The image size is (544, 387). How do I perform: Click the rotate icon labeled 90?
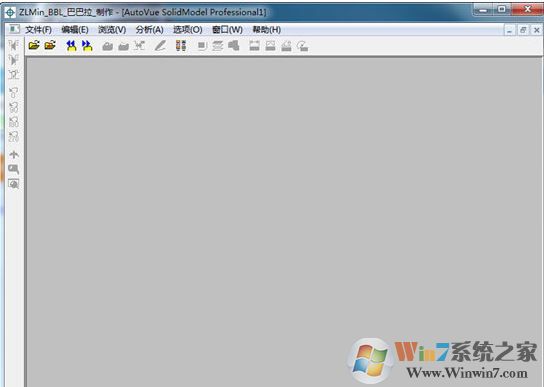(14, 107)
